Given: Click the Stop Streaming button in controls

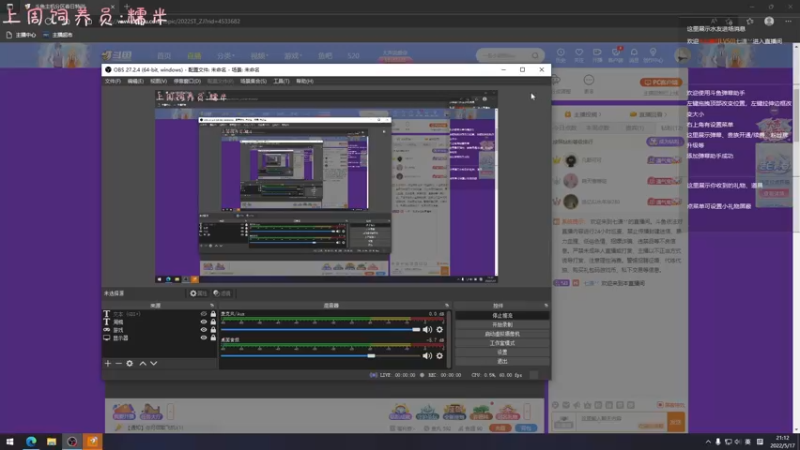Looking at the screenshot, I should pos(502,316).
